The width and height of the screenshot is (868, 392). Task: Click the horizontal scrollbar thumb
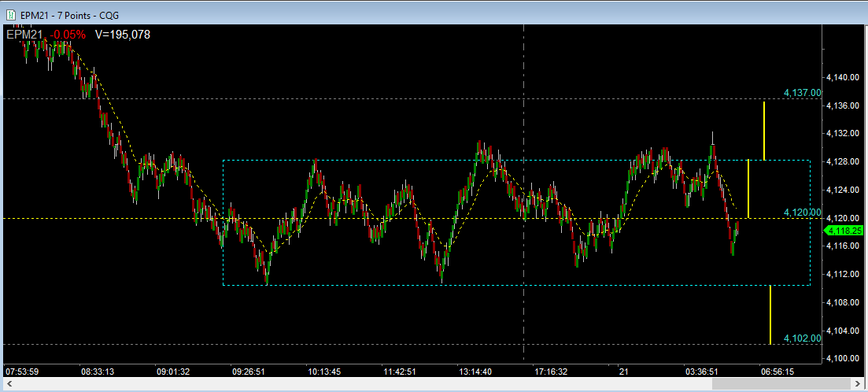[x=781, y=383]
